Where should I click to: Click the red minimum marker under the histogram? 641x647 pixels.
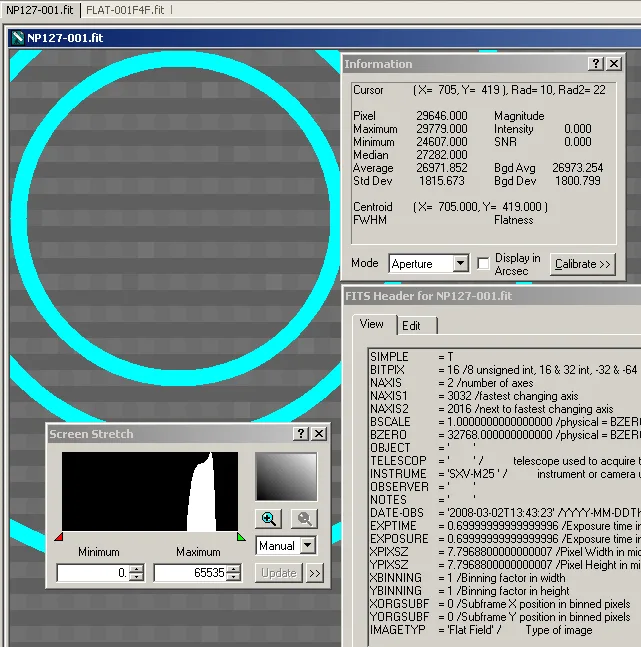tap(58, 537)
